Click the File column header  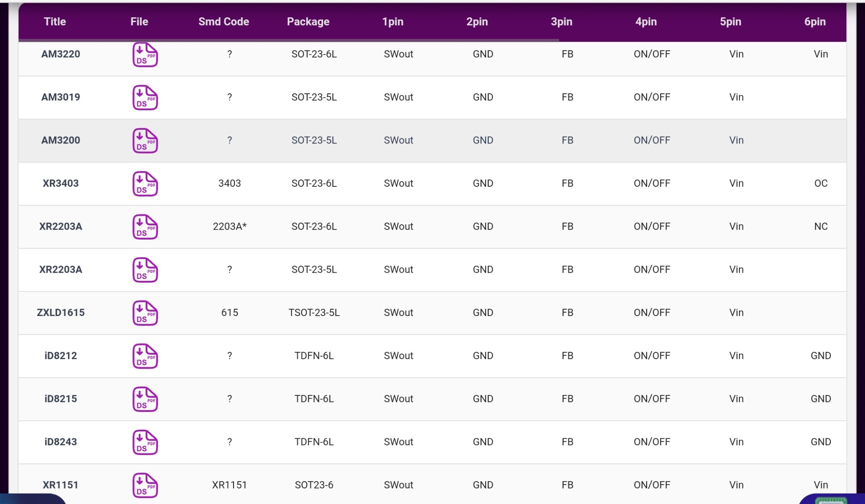pos(139,22)
